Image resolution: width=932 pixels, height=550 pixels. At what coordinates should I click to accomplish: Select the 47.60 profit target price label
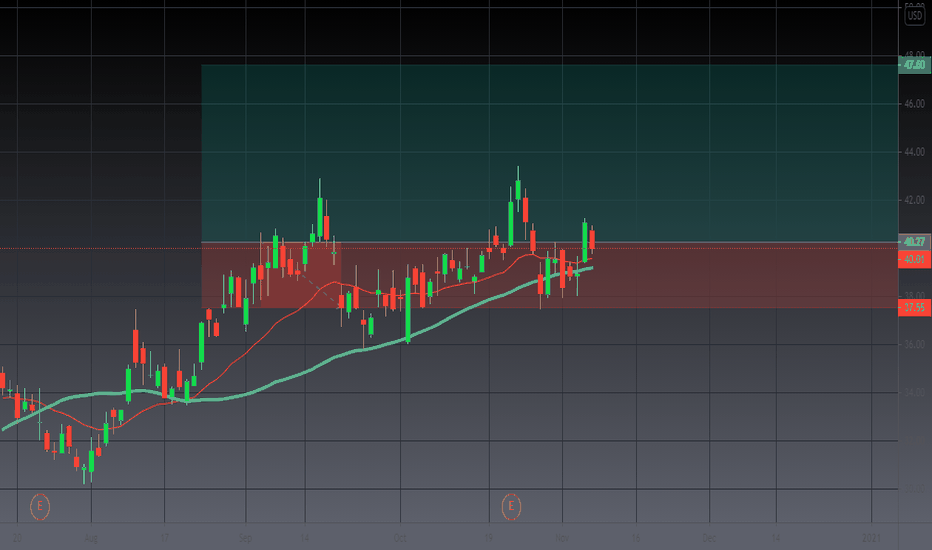[914, 64]
